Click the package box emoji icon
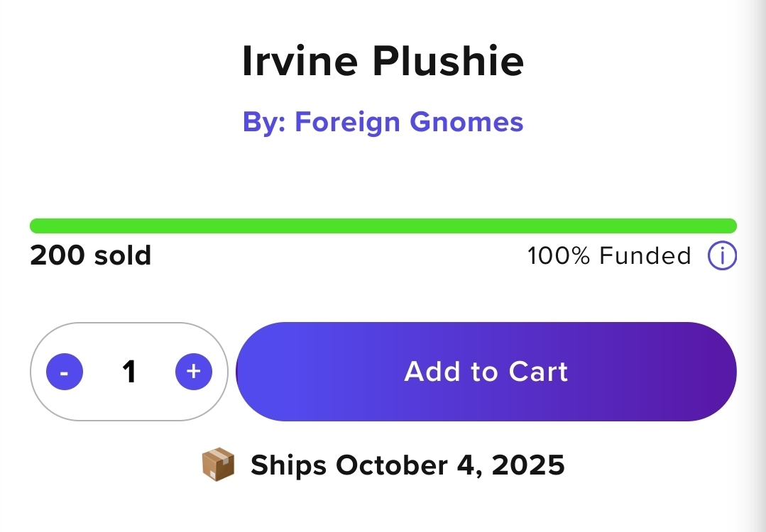Viewport: 766px width, 532px height. [x=219, y=465]
